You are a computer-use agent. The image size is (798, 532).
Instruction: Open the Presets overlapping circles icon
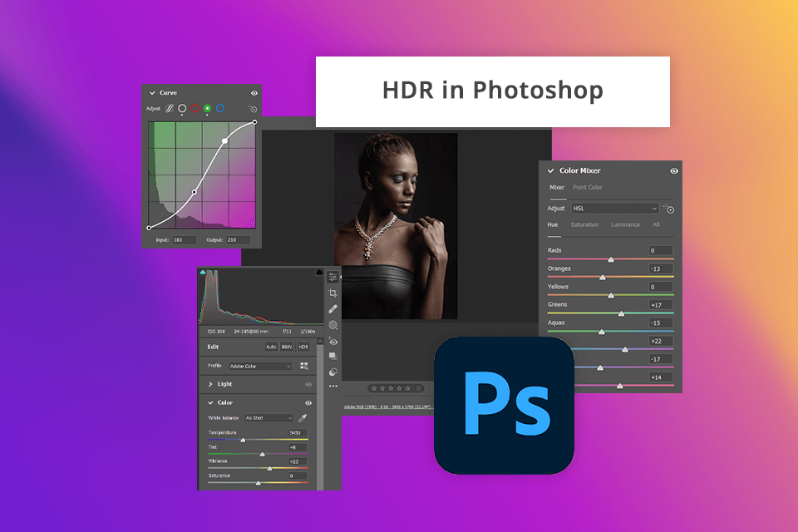click(x=332, y=372)
